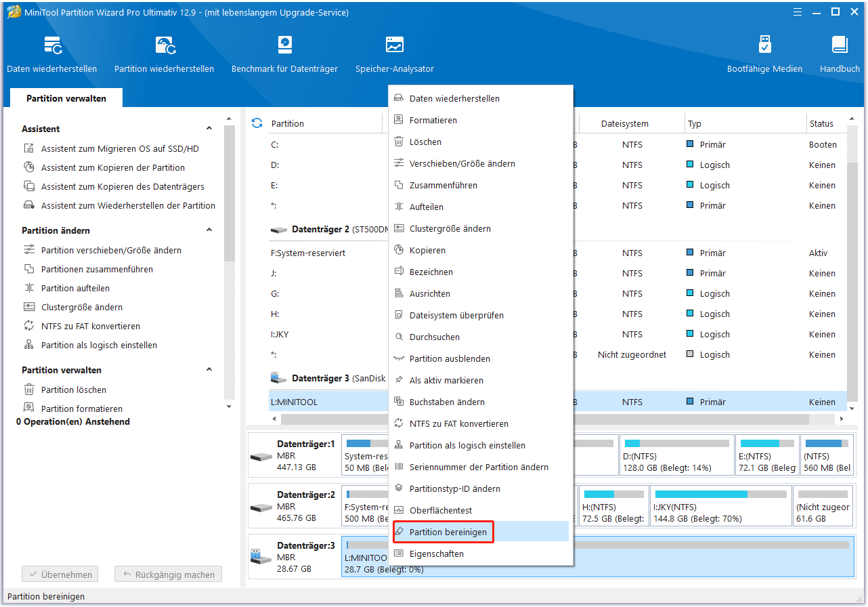The image size is (868, 607).
Task: Refresh the partition list icon
Action: [257, 123]
